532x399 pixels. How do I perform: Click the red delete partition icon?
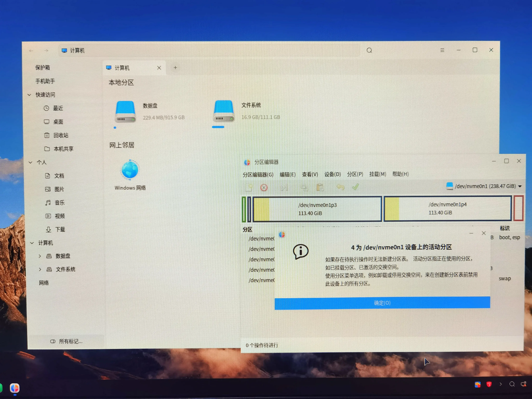[x=264, y=188]
